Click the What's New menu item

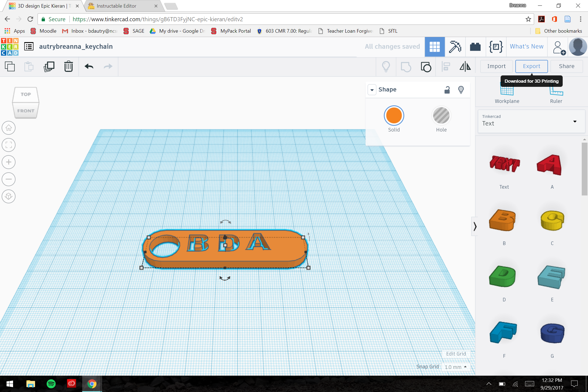coord(526,47)
